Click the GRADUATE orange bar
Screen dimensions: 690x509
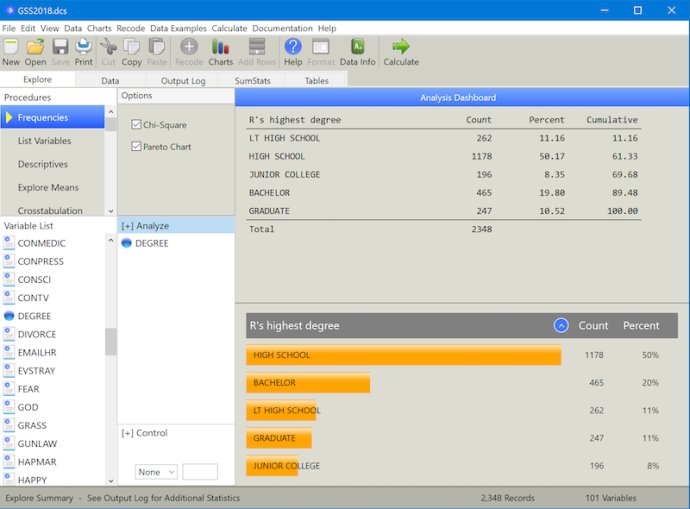(x=279, y=438)
